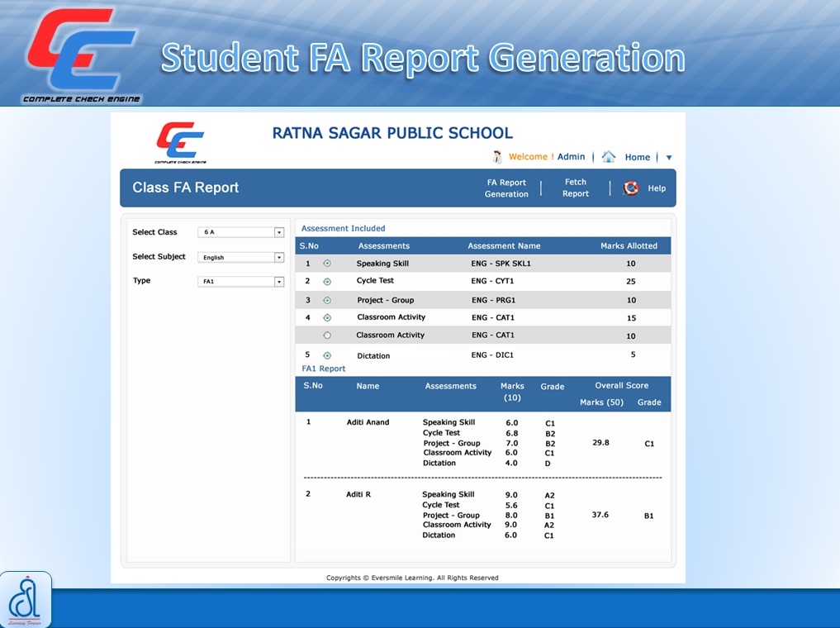This screenshot has width=840, height=628.
Task: Click Aditi R's overall grade B1
Action: click(648, 516)
